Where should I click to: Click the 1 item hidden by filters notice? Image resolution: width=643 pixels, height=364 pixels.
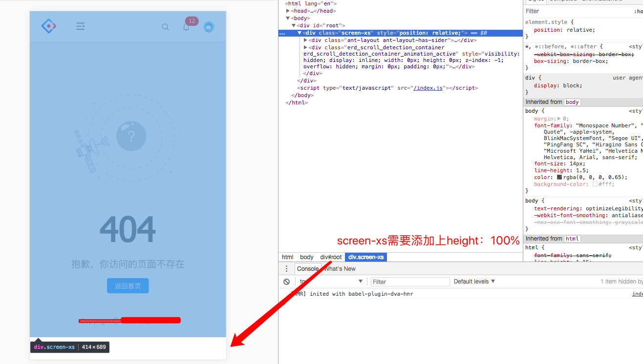pos(622,282)
